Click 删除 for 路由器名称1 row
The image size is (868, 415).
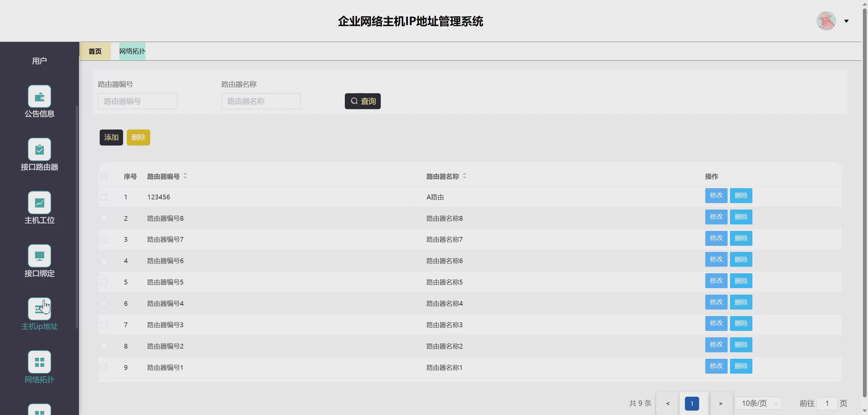741,366
